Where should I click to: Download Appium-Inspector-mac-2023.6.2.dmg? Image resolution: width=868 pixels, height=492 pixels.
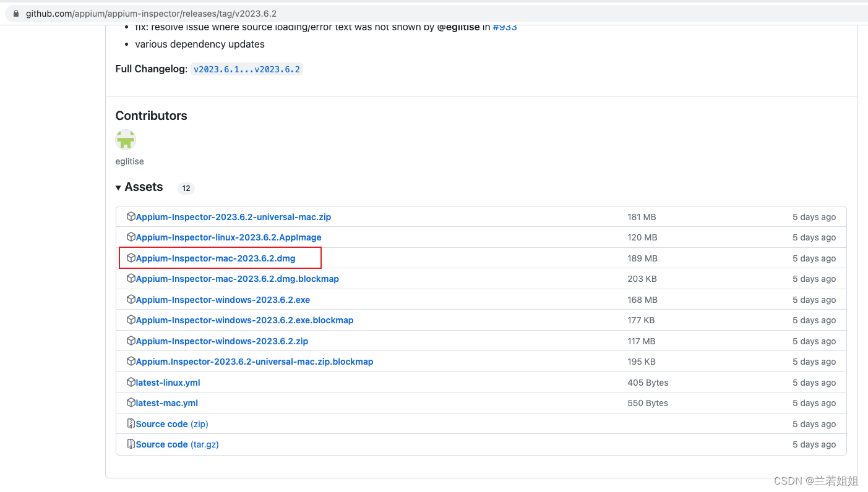215,258
